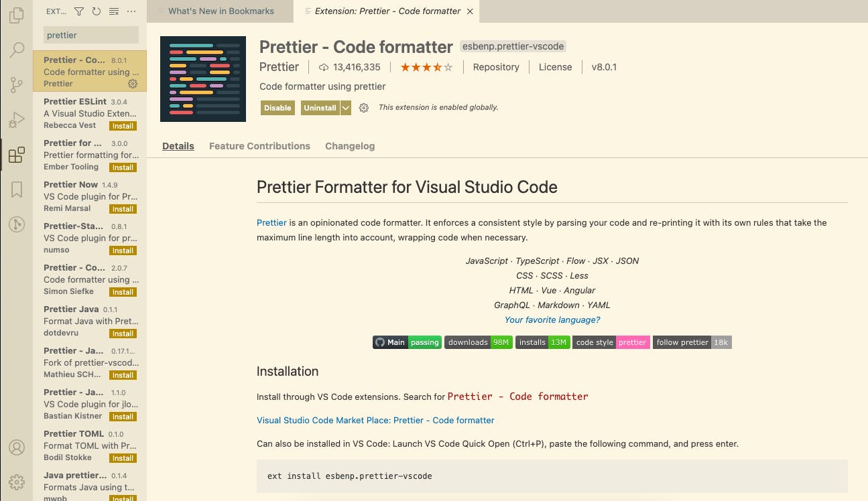The image size is (868, 501).
Task: Click the follow prettier 18k badge
Action: (692, 342)
